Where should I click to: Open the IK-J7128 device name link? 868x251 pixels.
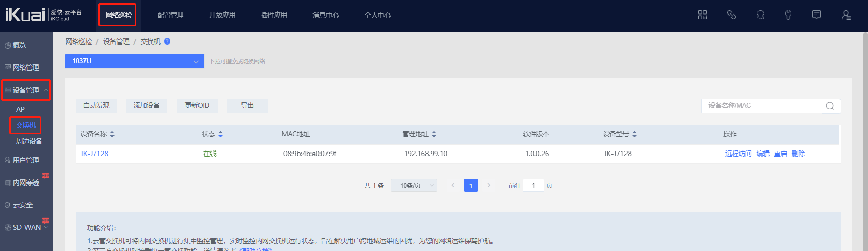click(95, 154)
